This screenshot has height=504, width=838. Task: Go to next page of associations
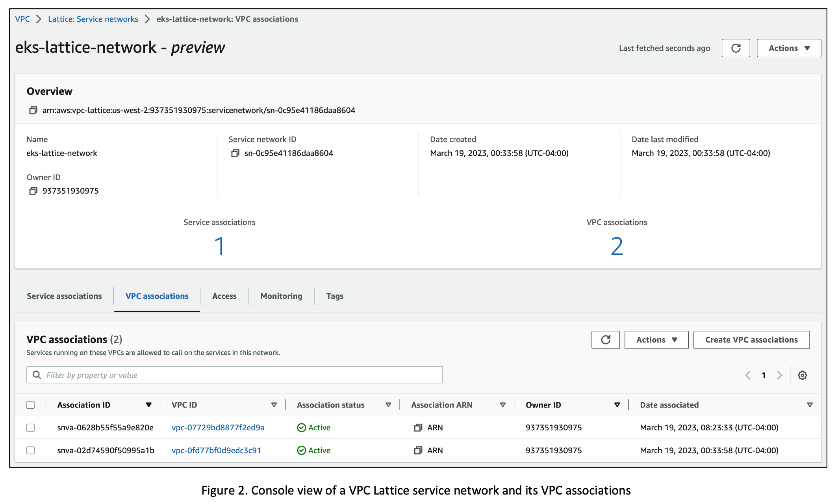pyautogui.click(x=780, y=375)
